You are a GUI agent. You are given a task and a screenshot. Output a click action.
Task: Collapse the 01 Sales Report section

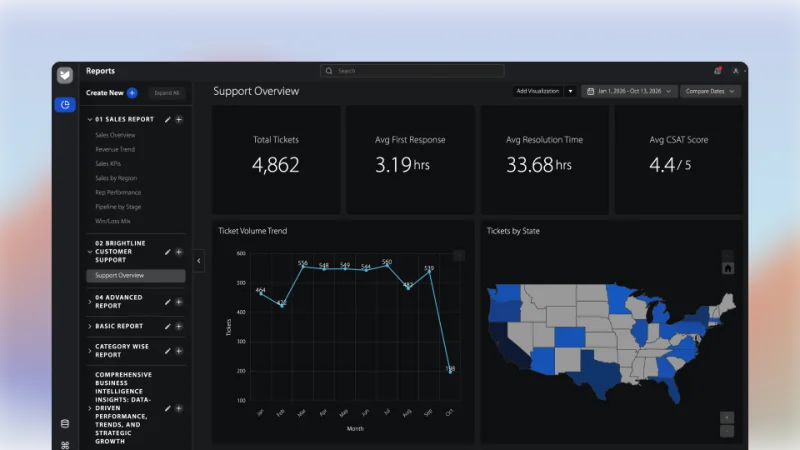90,119
